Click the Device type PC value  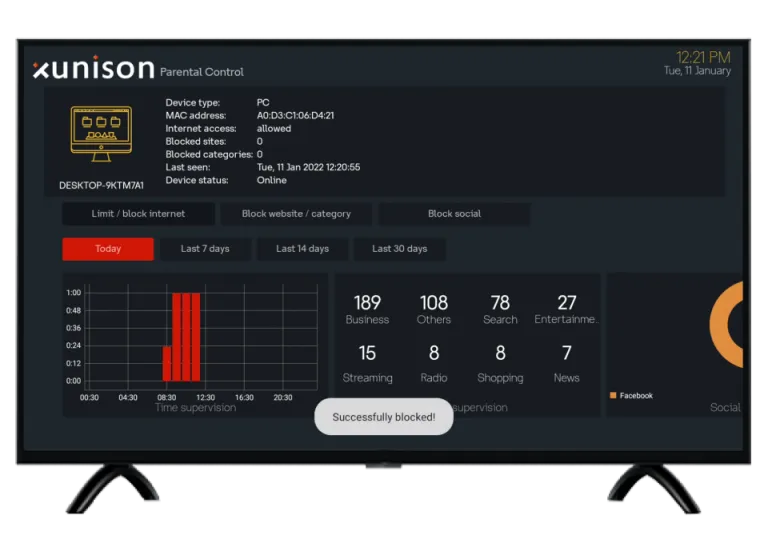[x=263, y=102]
